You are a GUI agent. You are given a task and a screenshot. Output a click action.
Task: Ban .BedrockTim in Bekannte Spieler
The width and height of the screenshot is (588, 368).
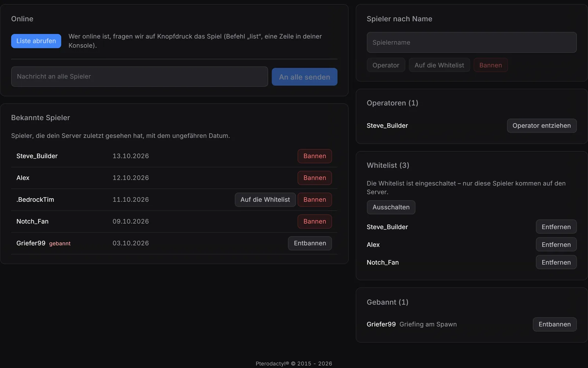click(x=315, y=199)
